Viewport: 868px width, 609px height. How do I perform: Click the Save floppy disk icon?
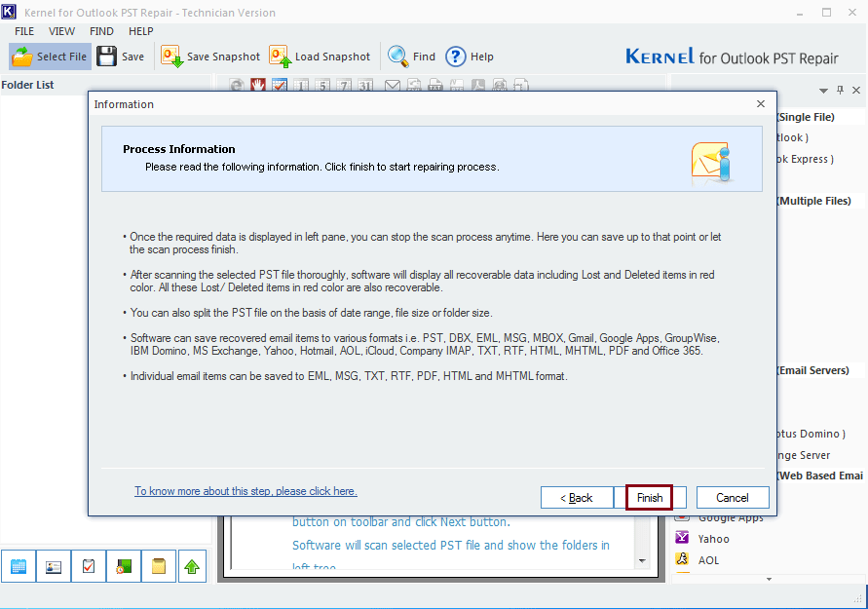pos(106,57)
